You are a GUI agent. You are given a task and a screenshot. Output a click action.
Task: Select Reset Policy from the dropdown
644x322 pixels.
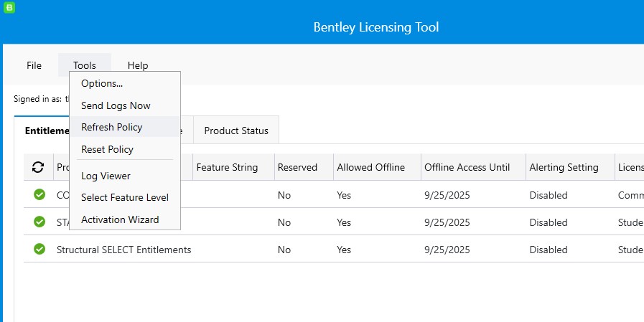(x=107, y=149)
